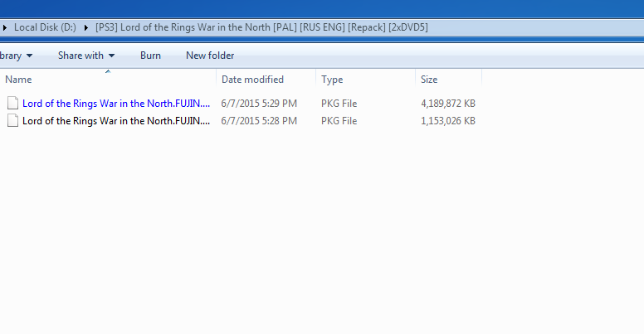This screenshot has height=334, width=644.
Task: Select the blue-highlighted Lord of the Rings file name
Action: [116, 104]
